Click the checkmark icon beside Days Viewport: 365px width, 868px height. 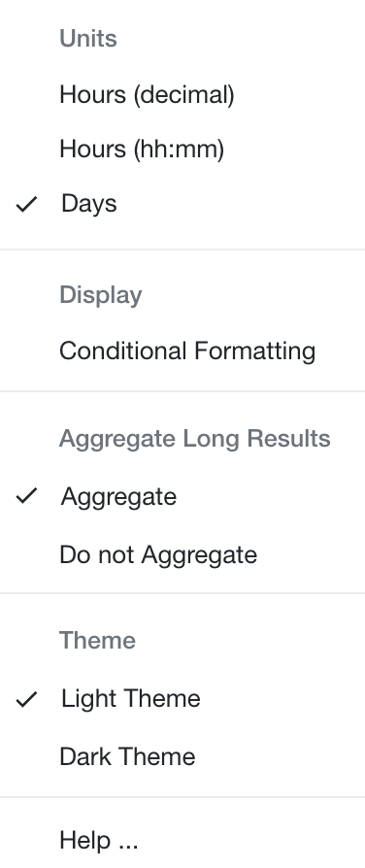[x=26, y=204]
